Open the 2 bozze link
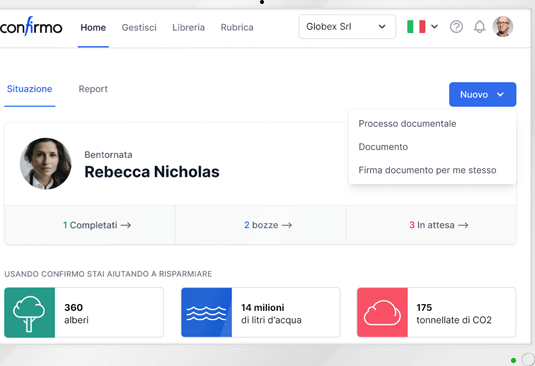 (x=268, y=225)
